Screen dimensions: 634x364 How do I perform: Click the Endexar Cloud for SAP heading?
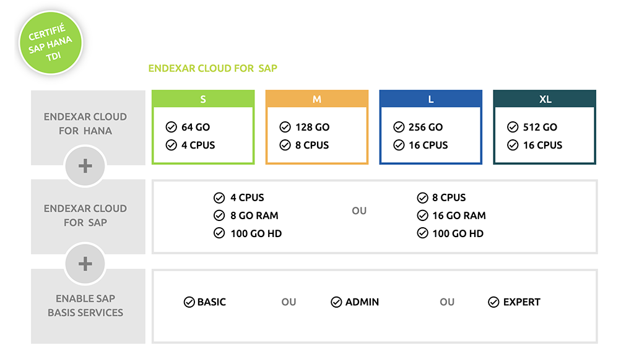(x=213, y=68)
